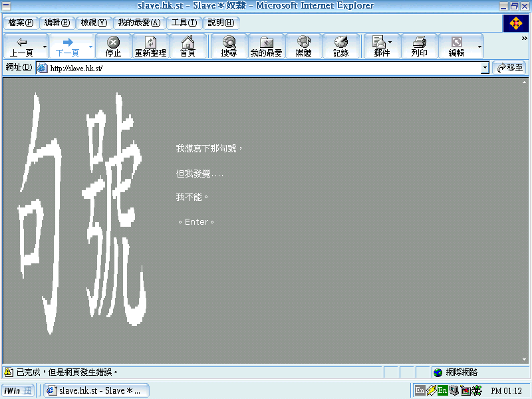Click the green En input tray icon

(x=442, y=390)
